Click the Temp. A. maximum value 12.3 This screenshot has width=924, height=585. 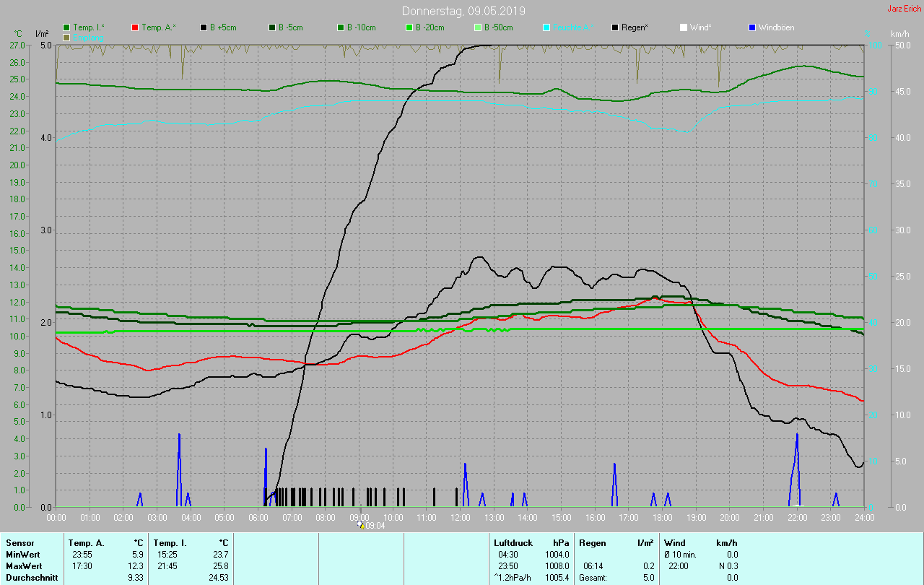pyautogui.click(x=135, y=566)
